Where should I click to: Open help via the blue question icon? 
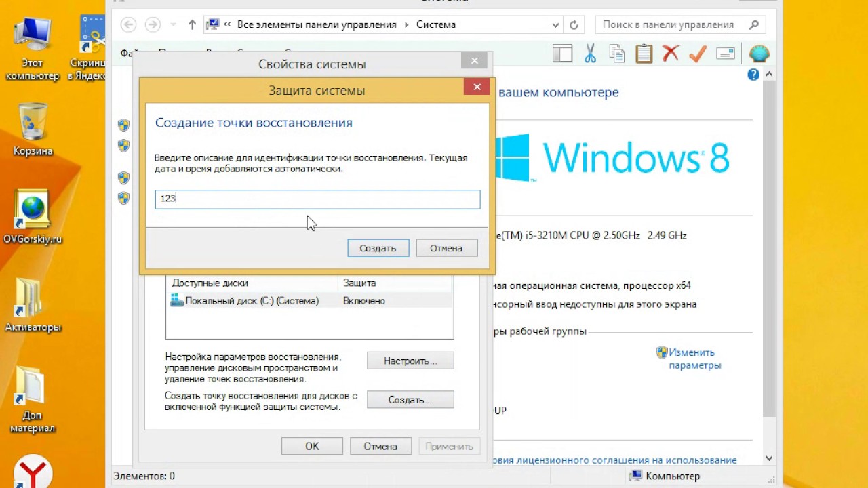tap(753, 75)
